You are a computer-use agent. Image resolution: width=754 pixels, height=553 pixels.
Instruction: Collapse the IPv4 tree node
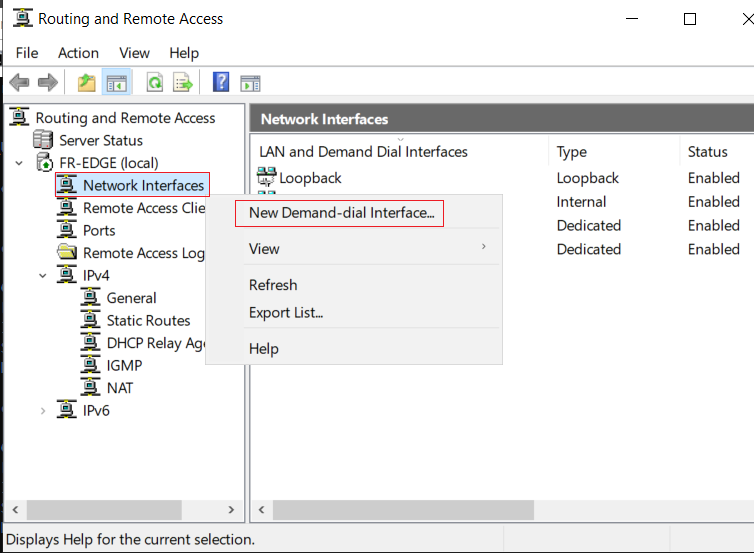tap(42, 276)
